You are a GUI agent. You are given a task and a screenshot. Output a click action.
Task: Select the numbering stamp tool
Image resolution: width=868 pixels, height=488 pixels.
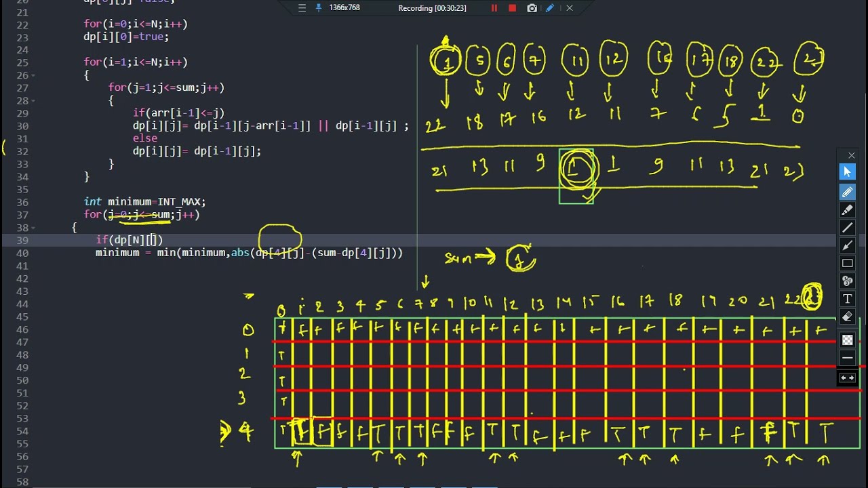tap(848, 281)
